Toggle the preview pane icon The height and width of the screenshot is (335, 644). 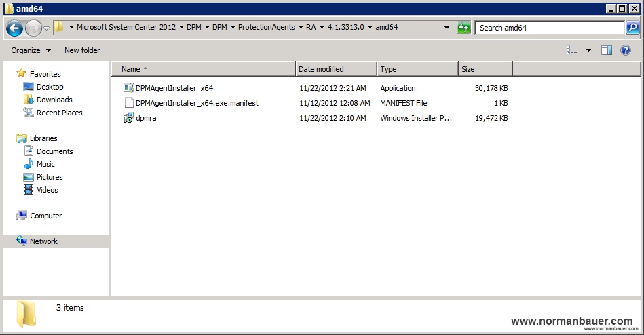(607, 50)
